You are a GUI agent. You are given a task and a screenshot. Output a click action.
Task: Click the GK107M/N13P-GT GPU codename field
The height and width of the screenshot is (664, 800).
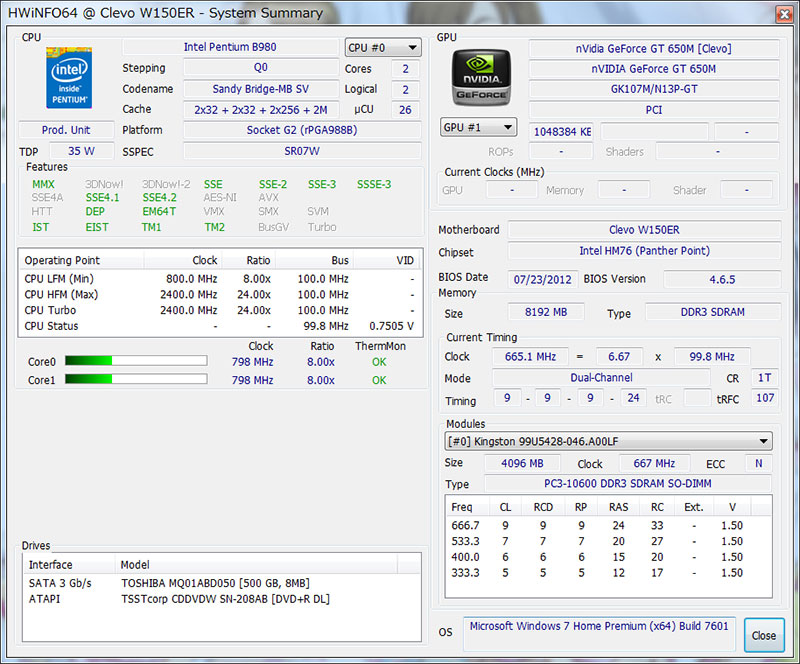tap(654, 89)
